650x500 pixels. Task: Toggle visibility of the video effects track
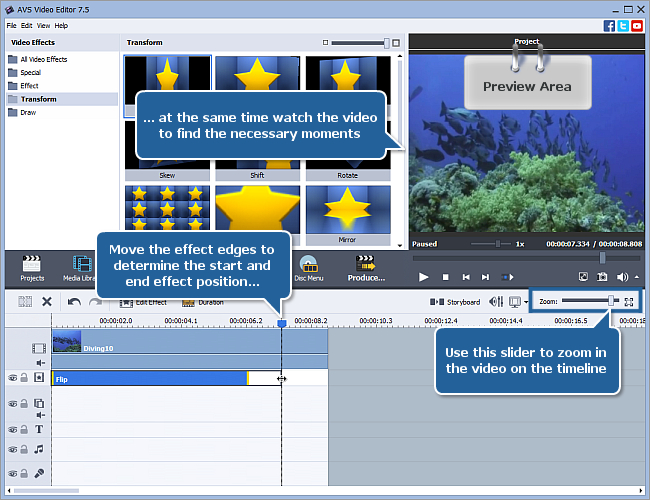13,378
